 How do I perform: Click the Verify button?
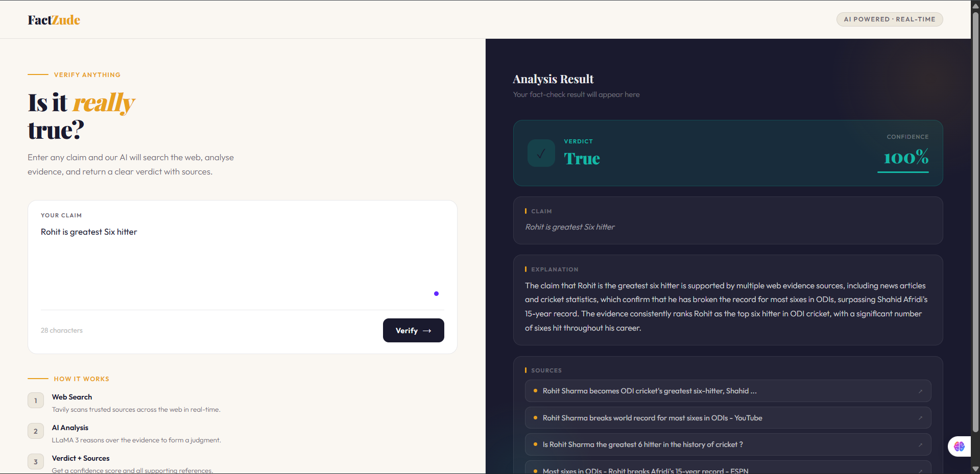(x=413, y=331)
